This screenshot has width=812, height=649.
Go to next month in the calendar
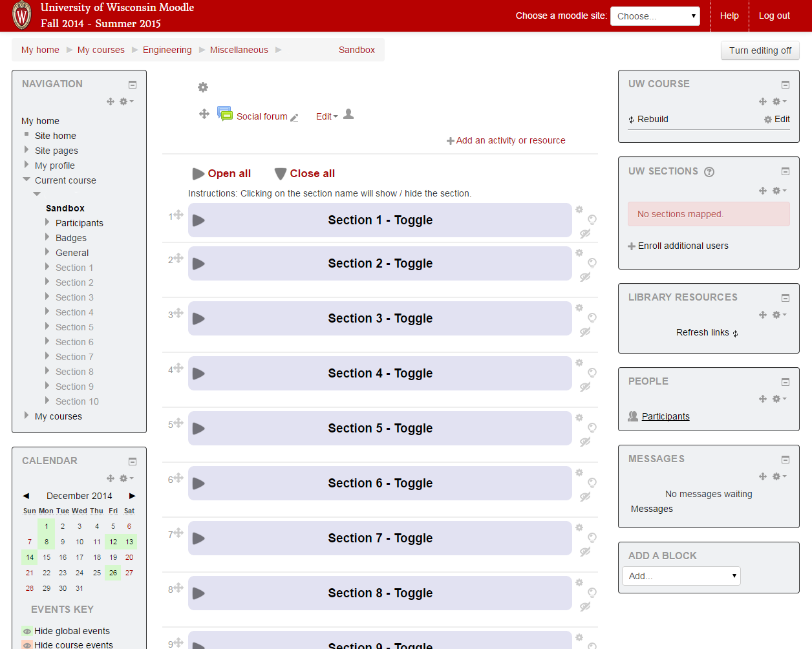pos(132,496)
